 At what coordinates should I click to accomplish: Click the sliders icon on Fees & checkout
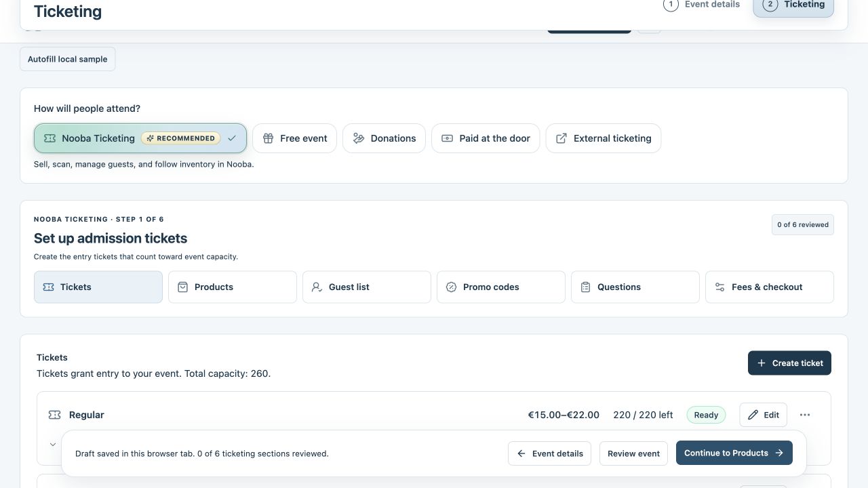719,287
